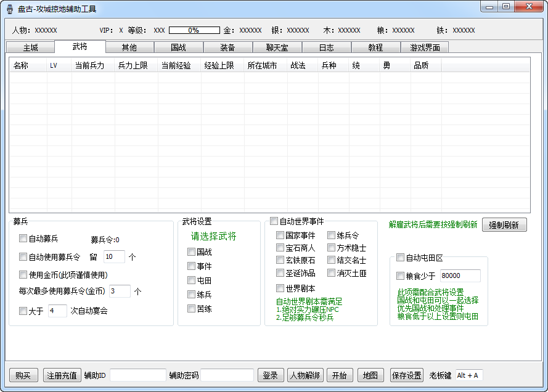Open the 日志 tab

pos(327,47)
